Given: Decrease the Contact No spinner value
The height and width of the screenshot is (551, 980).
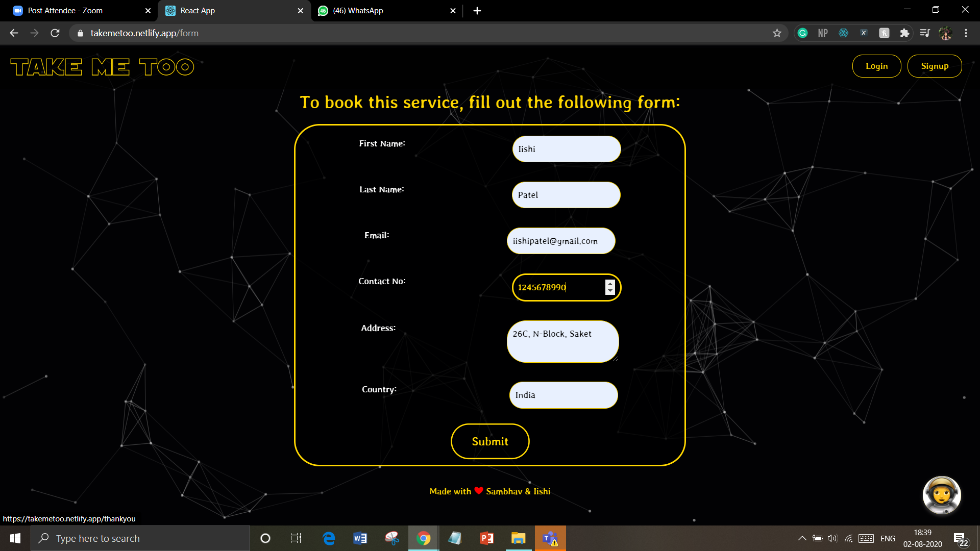Looking at the screenshot, I should pos(610,291).
